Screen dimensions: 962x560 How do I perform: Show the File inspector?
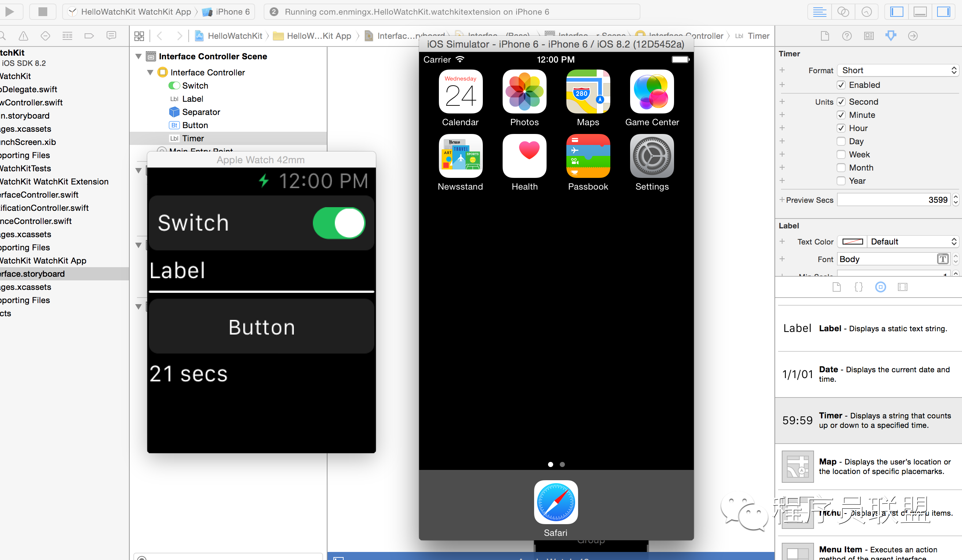pyautogui.click(x=825, y=36)
